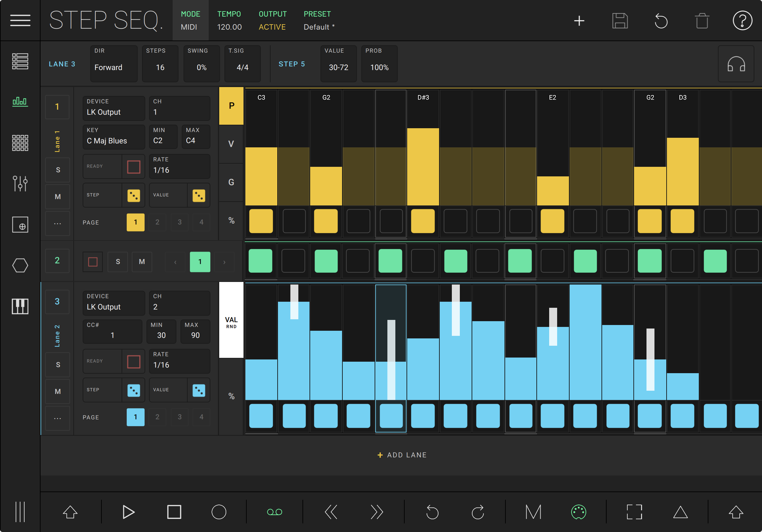Open the piano keyboard sidebar icon

20,306
